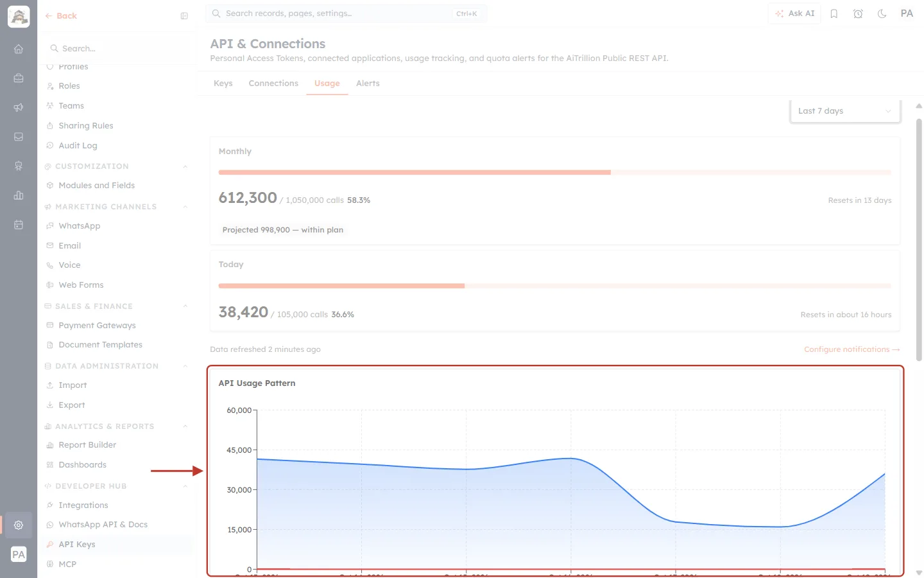This screenshot has width=924, height=578.
Task: Open the bar chart icon in the rail
Action: [x=19, y=195]
